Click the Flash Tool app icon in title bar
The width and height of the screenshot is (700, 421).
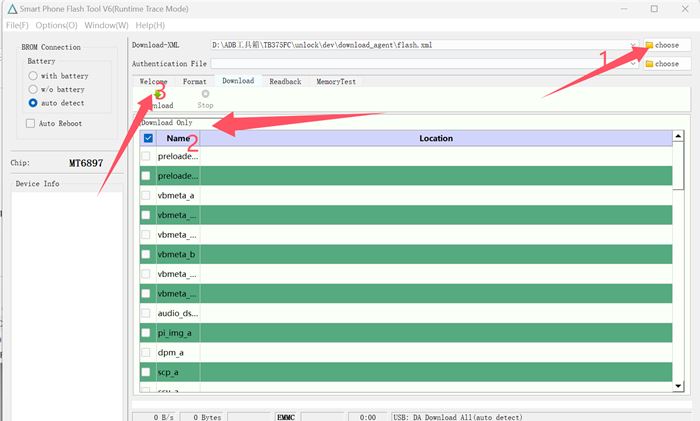[12, 8]
